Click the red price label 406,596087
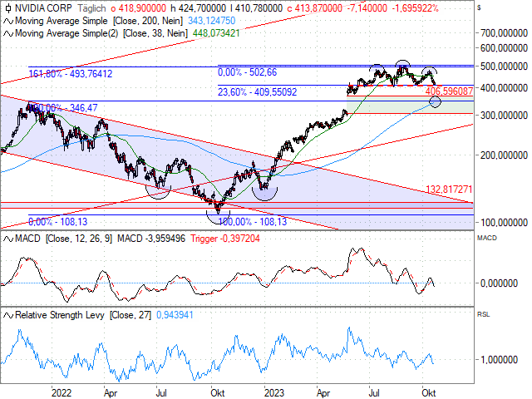Screen dimensions: 532x399 (449, 91)
